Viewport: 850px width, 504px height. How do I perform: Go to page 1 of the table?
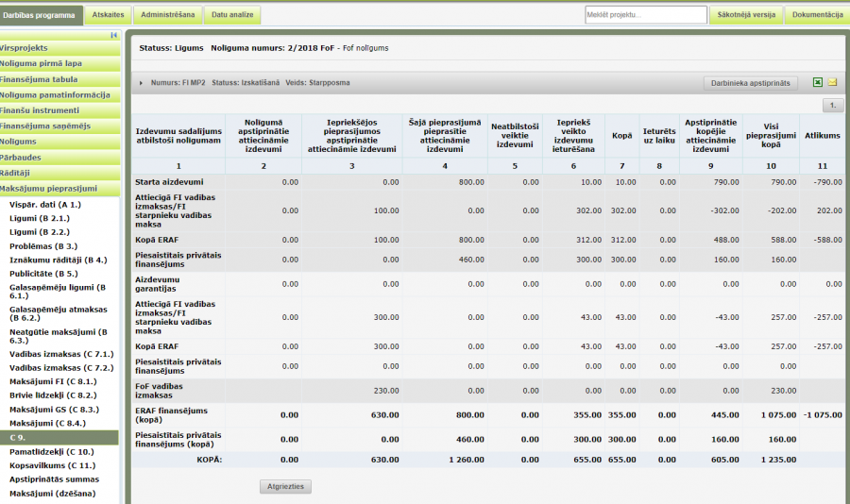point(833,105)
